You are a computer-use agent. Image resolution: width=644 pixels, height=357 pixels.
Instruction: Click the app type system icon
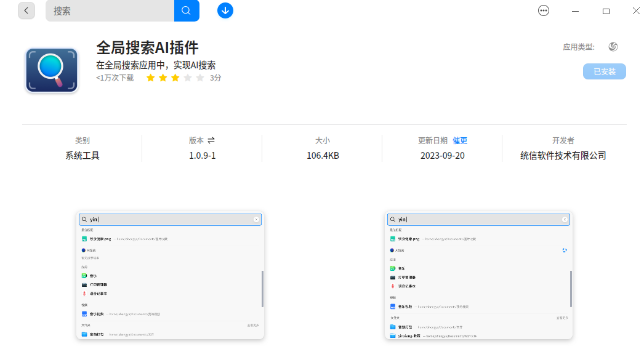click(613, 47)
